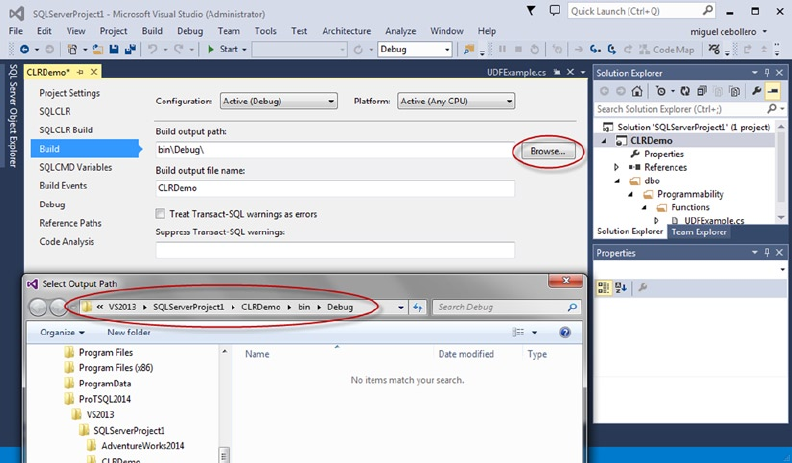Viewport: 792px width, 463px height.
Task: Select the Build Events settings page
Action: [63, 185]
